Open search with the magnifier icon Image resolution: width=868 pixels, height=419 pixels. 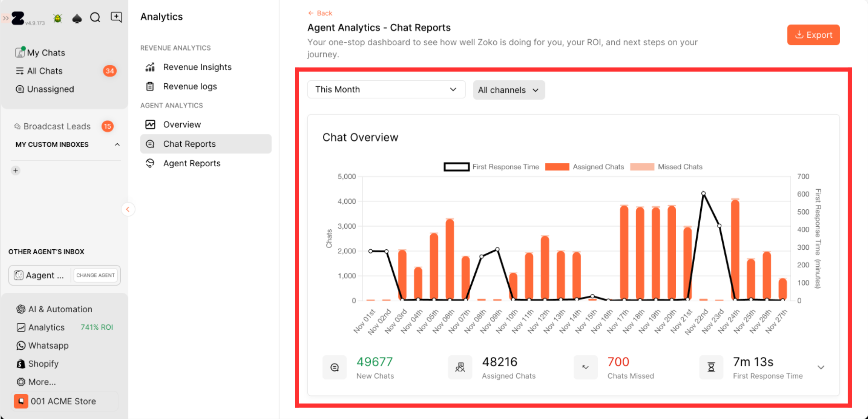(x=95, y=17)
